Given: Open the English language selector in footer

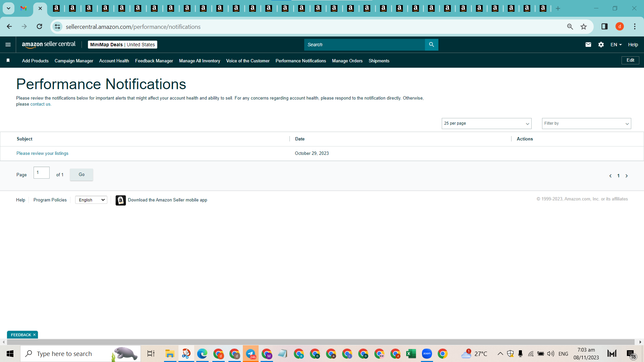Looking at the screenshot, I should pyautogui.click(x=91, y=200).
